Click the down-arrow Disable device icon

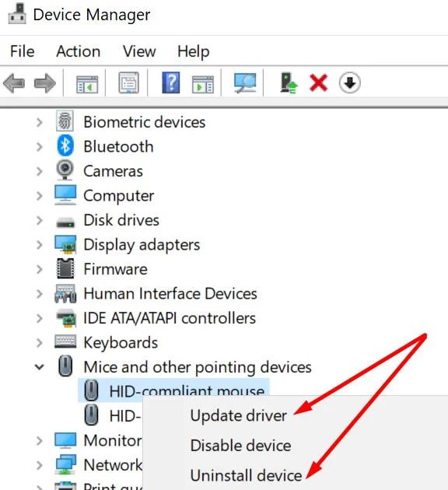point(349,82)
